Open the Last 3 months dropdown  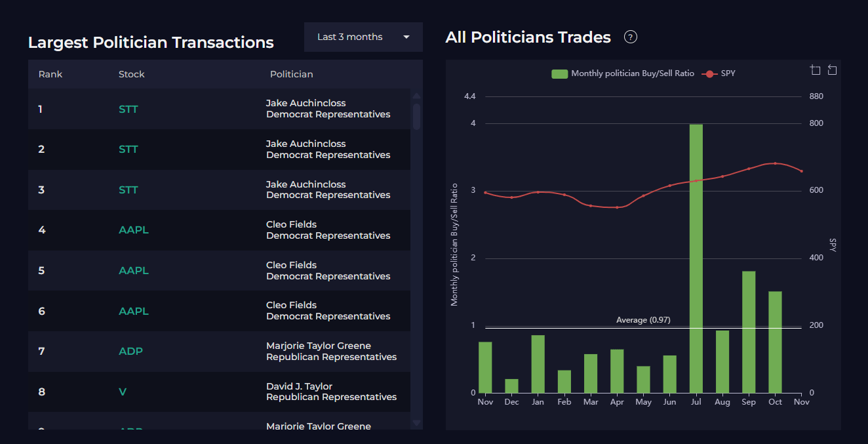click(x=350, y=37)
